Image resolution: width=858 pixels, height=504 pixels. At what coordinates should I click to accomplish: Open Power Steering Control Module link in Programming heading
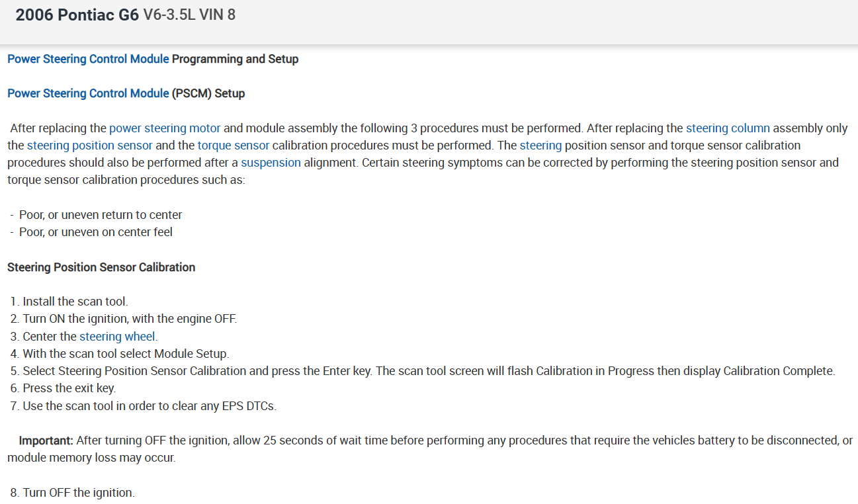88,59
